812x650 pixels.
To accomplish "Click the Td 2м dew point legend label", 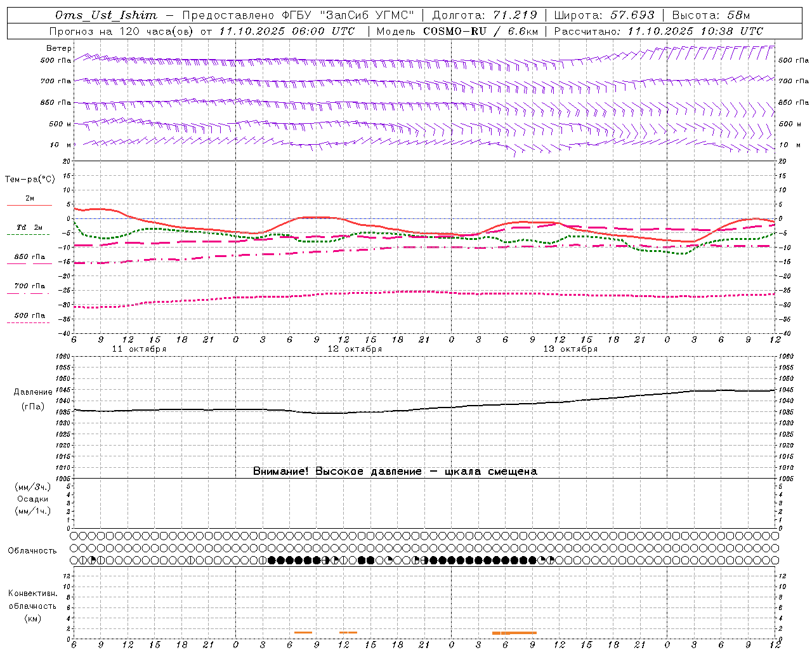I will (x=29, y=227).
